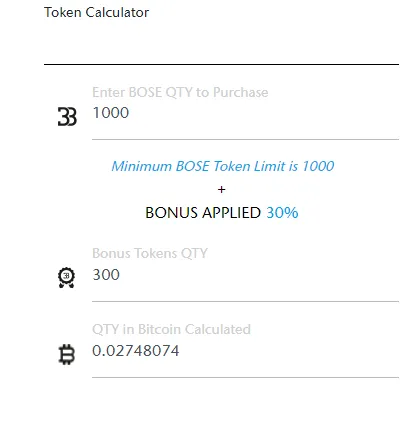Click the BONUS APPLIED text
Screen dimensions: 406x421
(203, 213)
